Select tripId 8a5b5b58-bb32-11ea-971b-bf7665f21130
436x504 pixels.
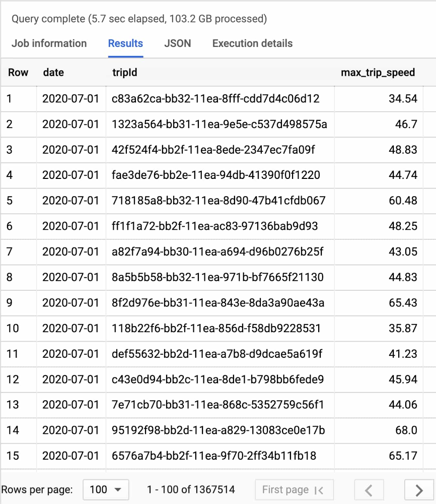(217, 277)
